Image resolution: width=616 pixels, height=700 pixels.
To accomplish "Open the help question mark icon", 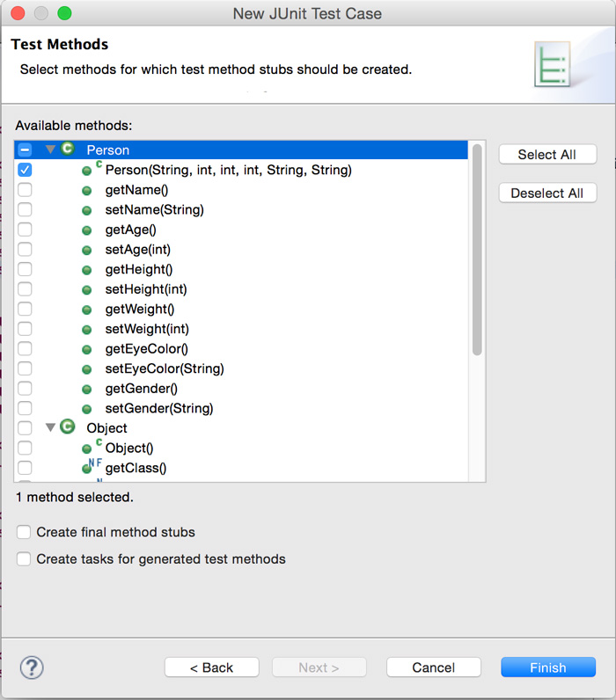I will [x=32, y=667].
